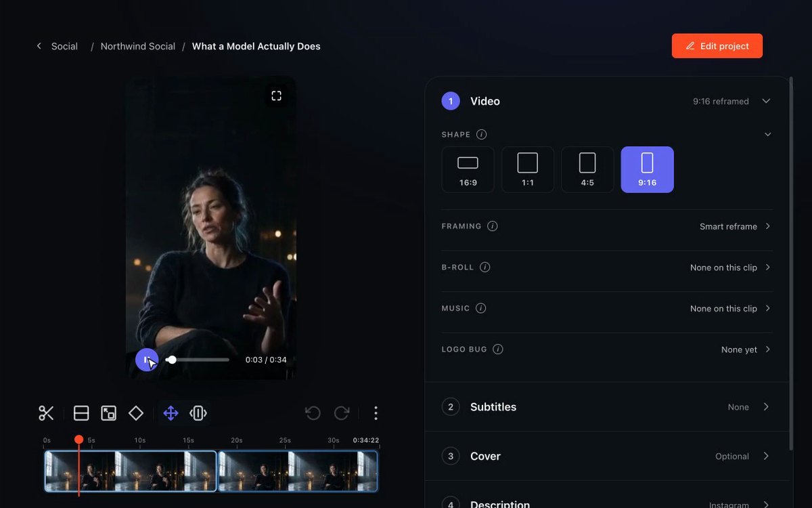Open Music settings row chevron
Viewport: 812px width, 508px height.
(768, 308)
